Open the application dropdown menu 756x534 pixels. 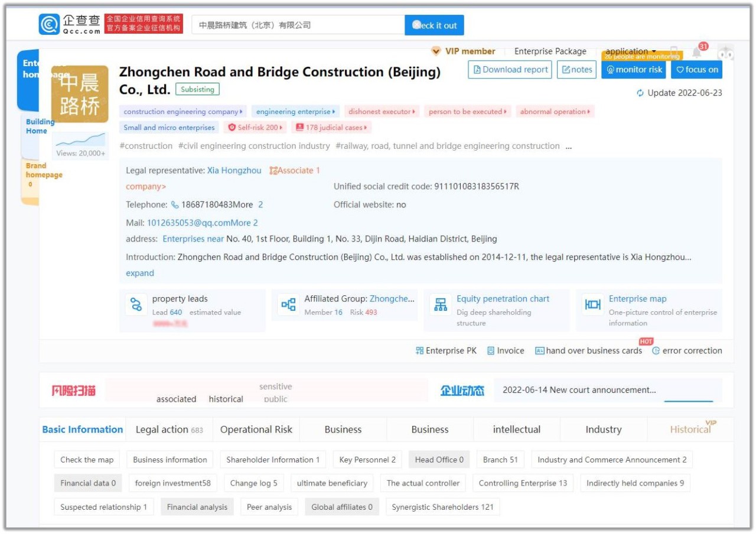tap(631, 51)
